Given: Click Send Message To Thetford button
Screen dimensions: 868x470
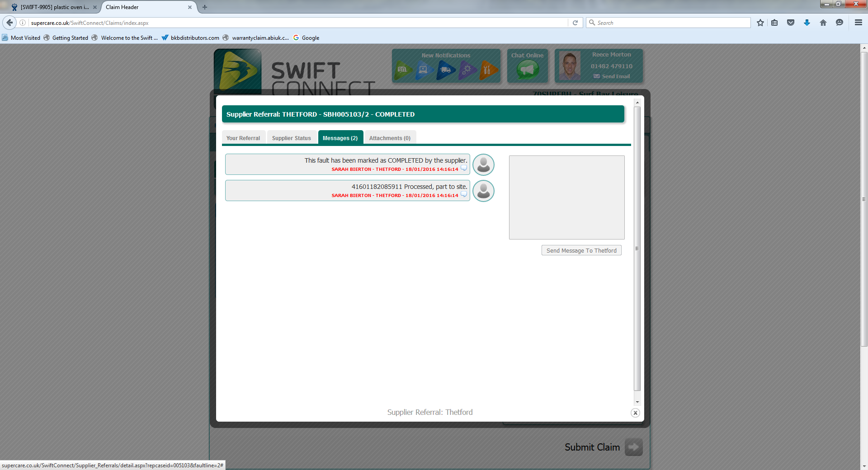Looking at the screenshot, I should click(x=581, y=250).
